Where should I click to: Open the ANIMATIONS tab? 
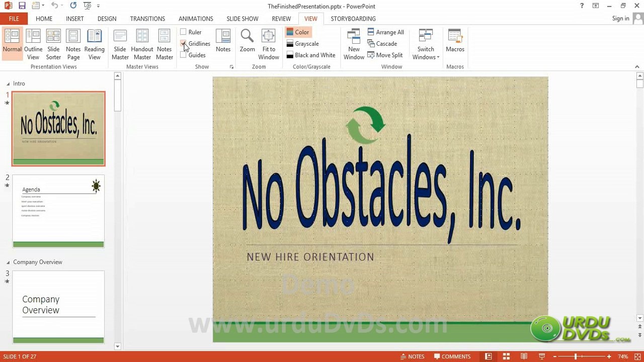196,19
